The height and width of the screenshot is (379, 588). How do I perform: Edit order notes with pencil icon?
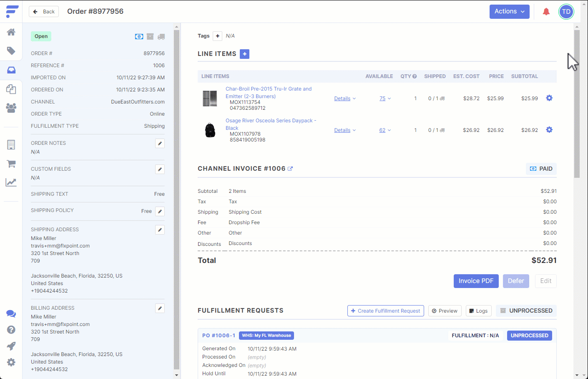click(160, 144)
